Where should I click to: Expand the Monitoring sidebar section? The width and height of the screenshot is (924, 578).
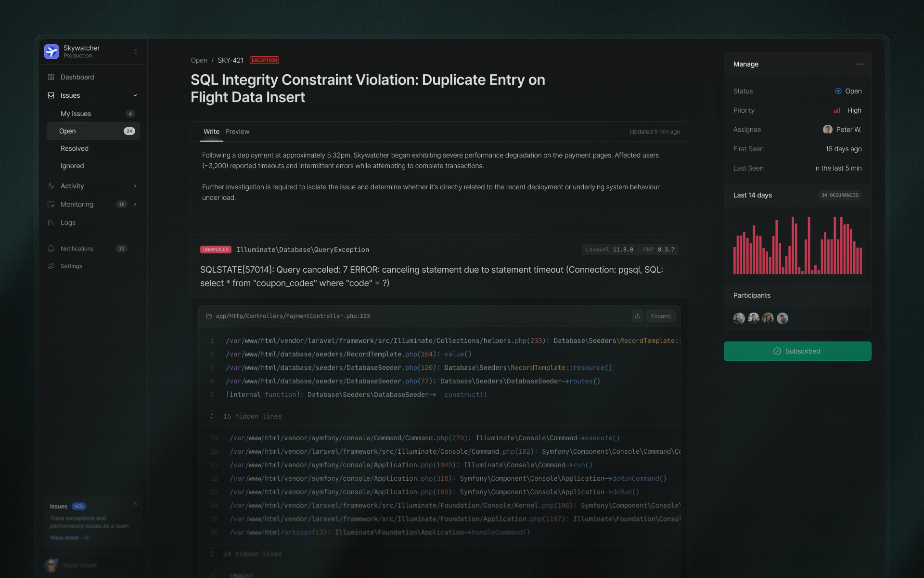(135, 204)
